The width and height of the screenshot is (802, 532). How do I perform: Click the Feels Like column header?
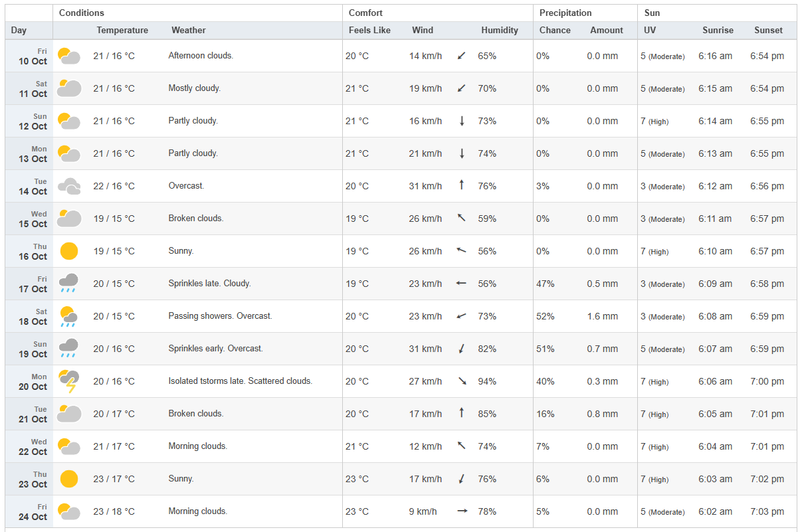369,31
